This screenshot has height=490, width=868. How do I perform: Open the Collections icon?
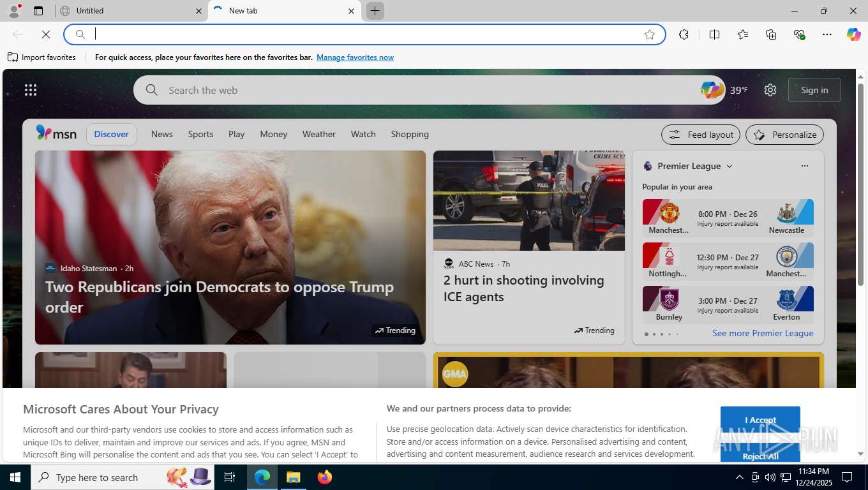tap(771, 34)
